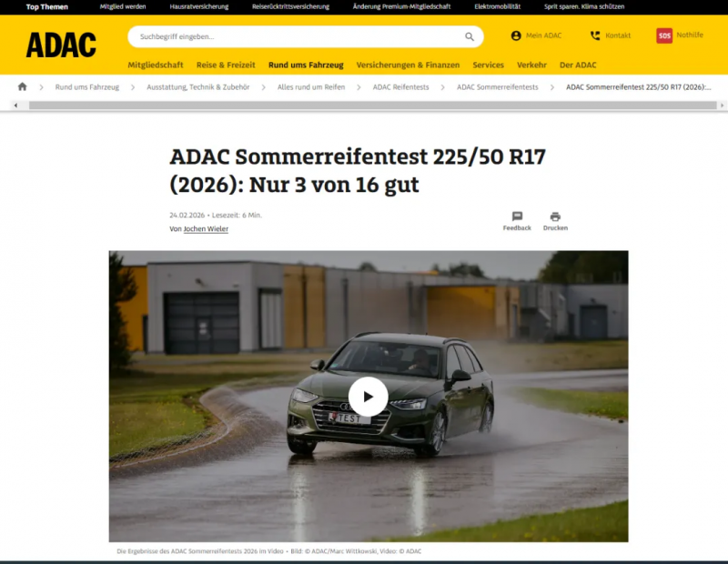Open the Rund ums Fahrzeug menu
This screenshot has width=728, height=564.
(306, 65)
